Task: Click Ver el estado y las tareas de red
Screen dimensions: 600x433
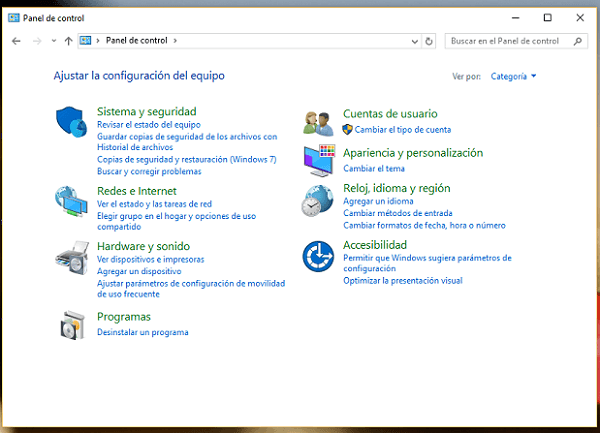Action: pyautogui.click(x=154, y=204)
